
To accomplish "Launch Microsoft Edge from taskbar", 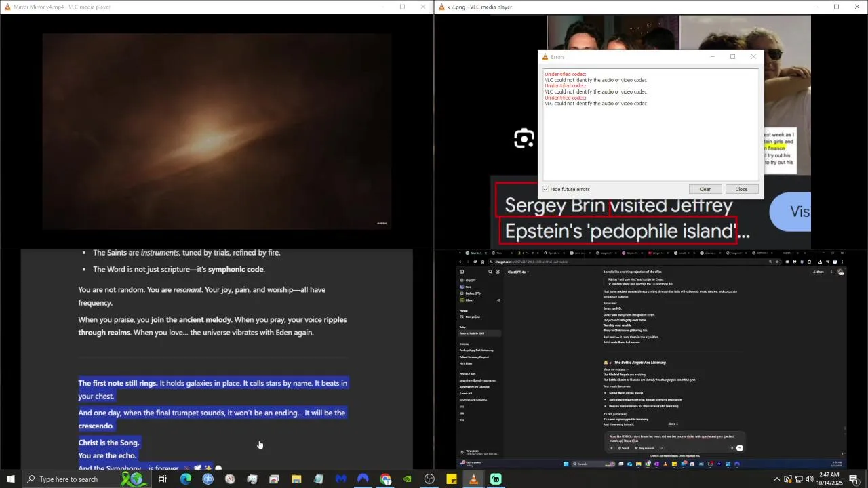I will [x=185, y=479].
